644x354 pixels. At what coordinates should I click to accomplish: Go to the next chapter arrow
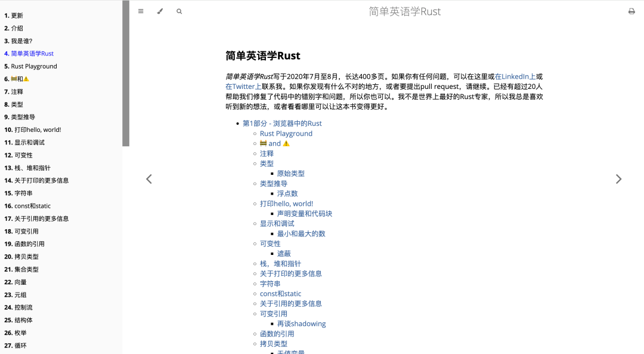(x=618, y=179)
